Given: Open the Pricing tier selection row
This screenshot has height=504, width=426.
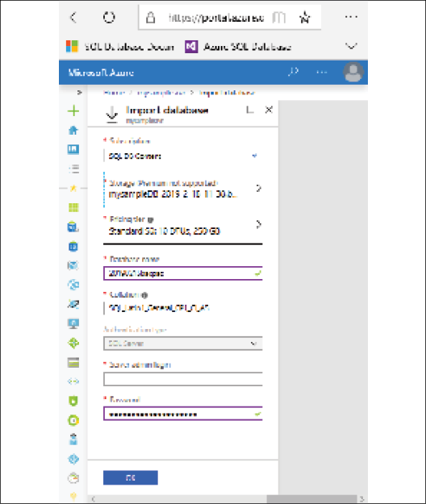Looking at the screenshot, I should click(x=182, y=226).
